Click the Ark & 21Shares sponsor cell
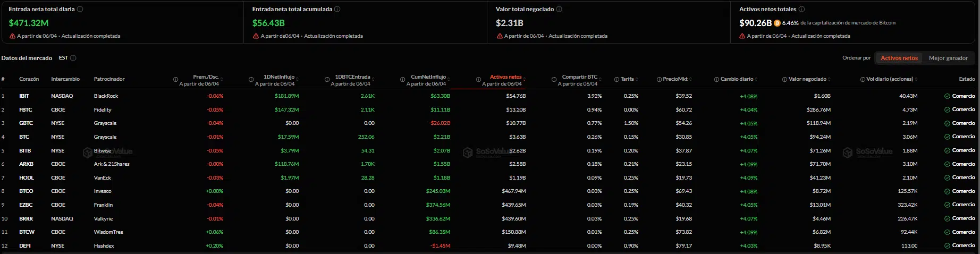Screen dimensions: 980x254 click(x=112, y=164)
